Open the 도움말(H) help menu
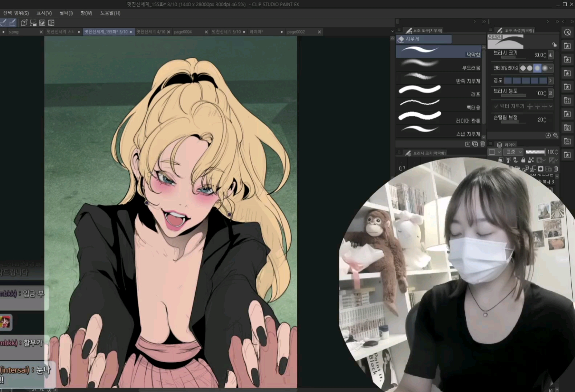 coord(110,13)
